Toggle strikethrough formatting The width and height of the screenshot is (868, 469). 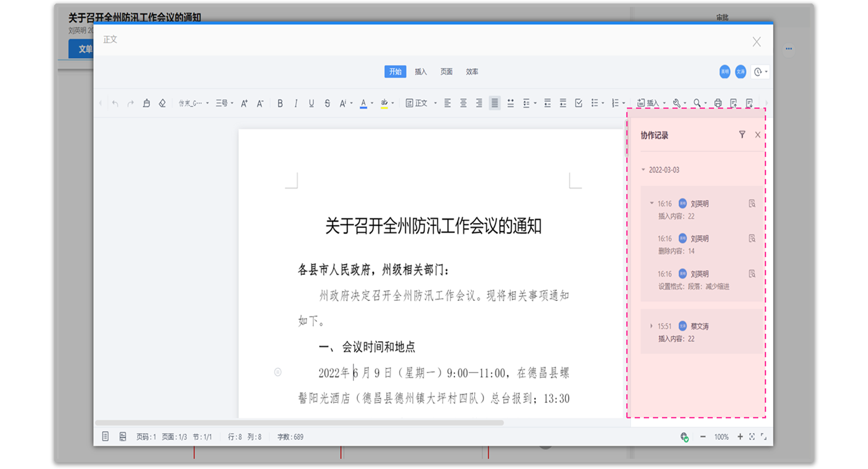click(x=327, y=103)
